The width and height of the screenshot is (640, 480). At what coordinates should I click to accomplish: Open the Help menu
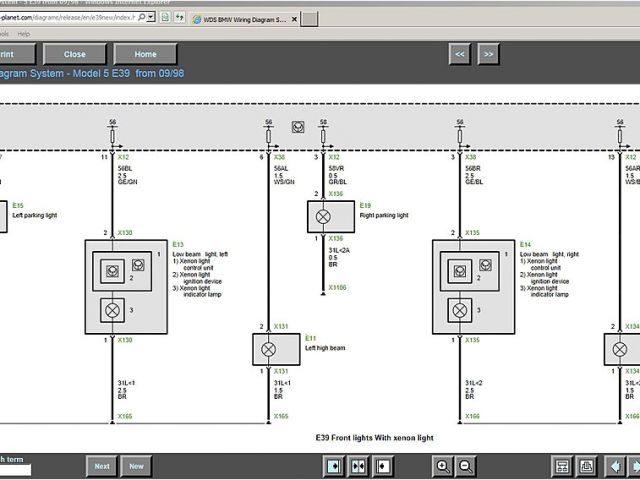(x=24, y=33)
